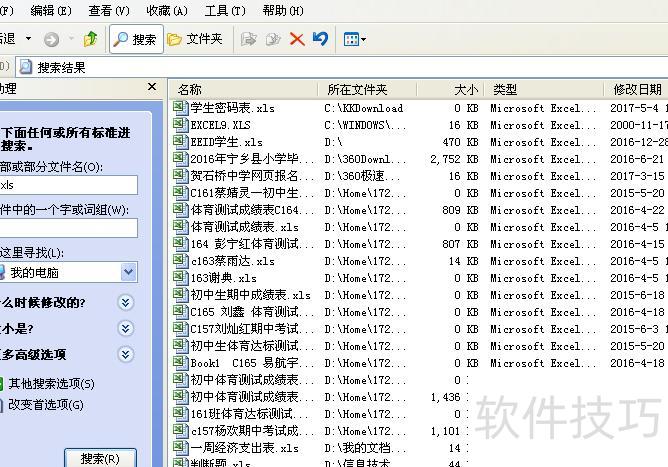Select the icon of 一周经济支出表.xls
The height and width of the screenshot is (467, 668).
[x=181, y=448]
